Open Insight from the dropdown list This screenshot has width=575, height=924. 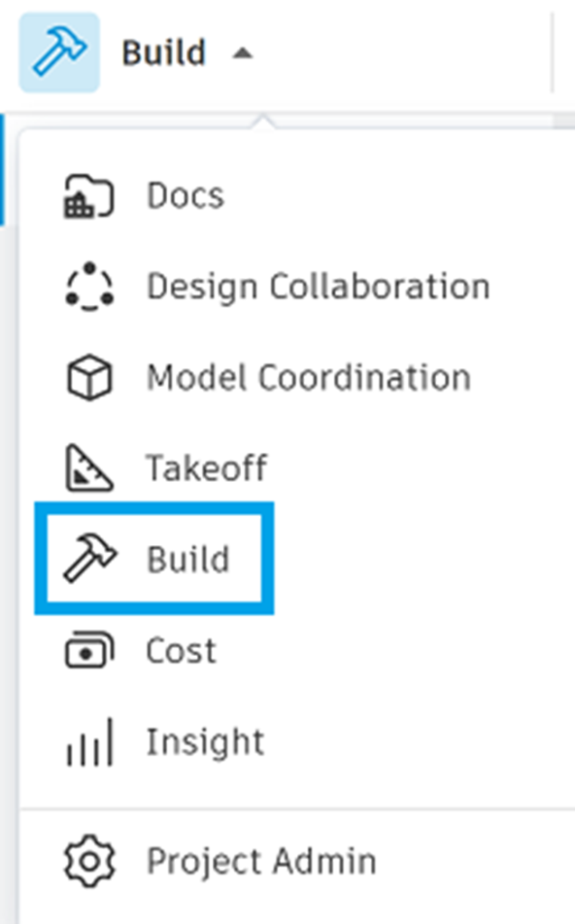coord(205,743)
